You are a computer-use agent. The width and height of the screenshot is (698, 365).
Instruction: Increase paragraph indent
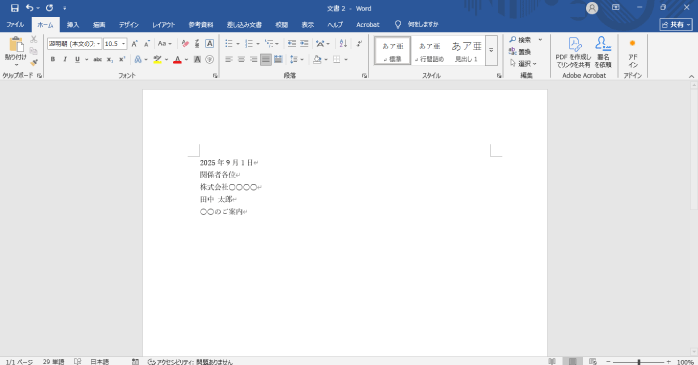tap(304, 44)
